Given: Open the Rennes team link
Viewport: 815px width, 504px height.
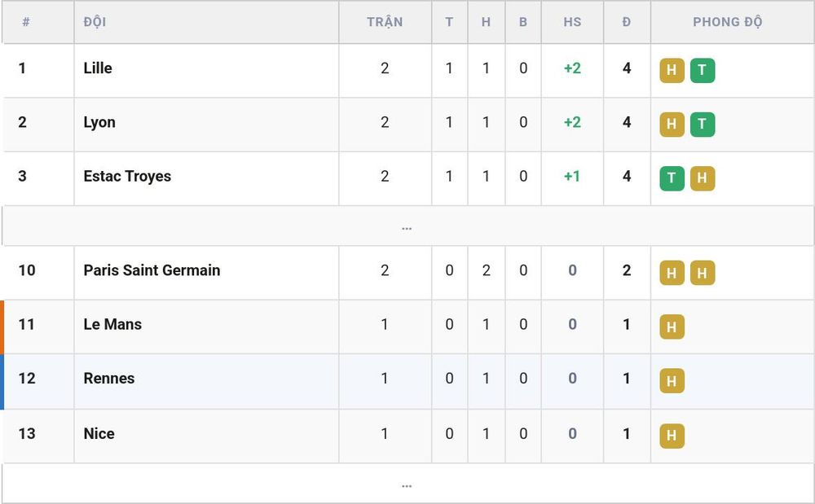Looking at the screenshot, I should [109, 379].
